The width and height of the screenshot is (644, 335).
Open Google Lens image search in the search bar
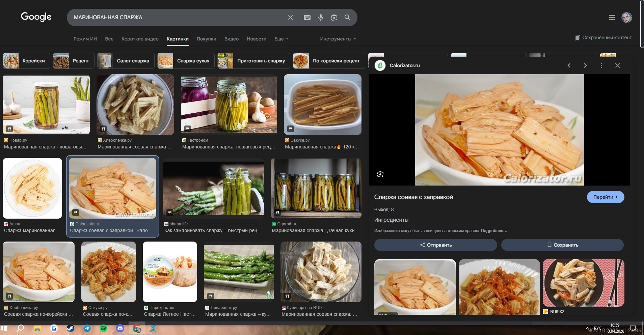click(334, 18)
